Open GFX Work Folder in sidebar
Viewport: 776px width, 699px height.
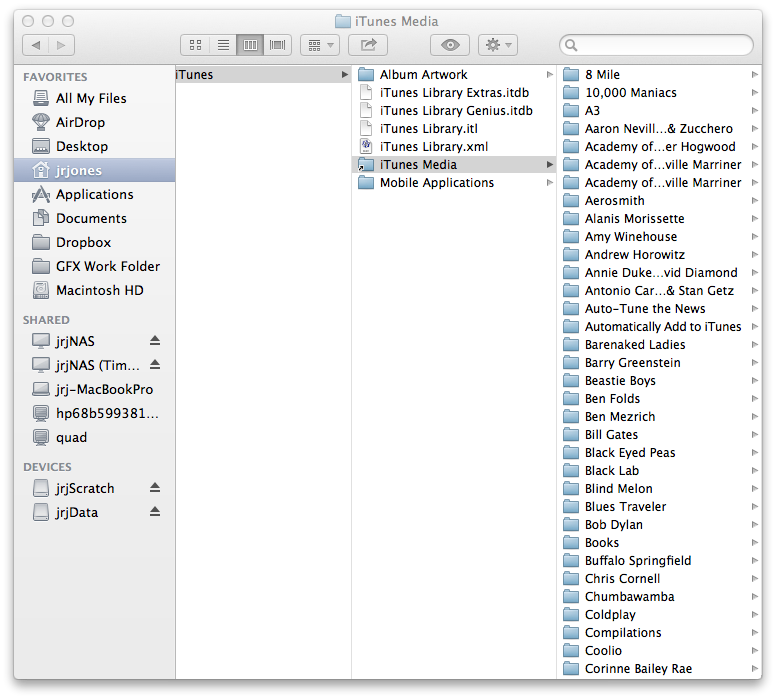pyautogui.click(x=94, y=266)
